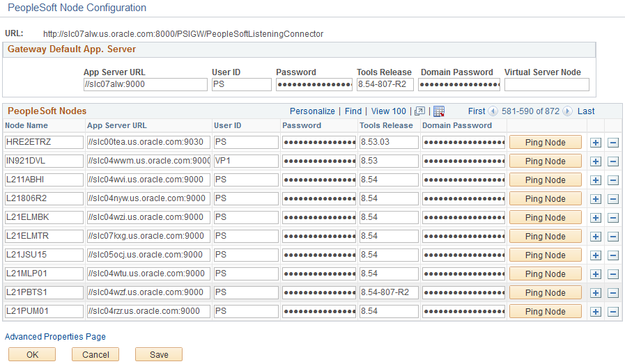Delete the L211ABHI node row

613,180
